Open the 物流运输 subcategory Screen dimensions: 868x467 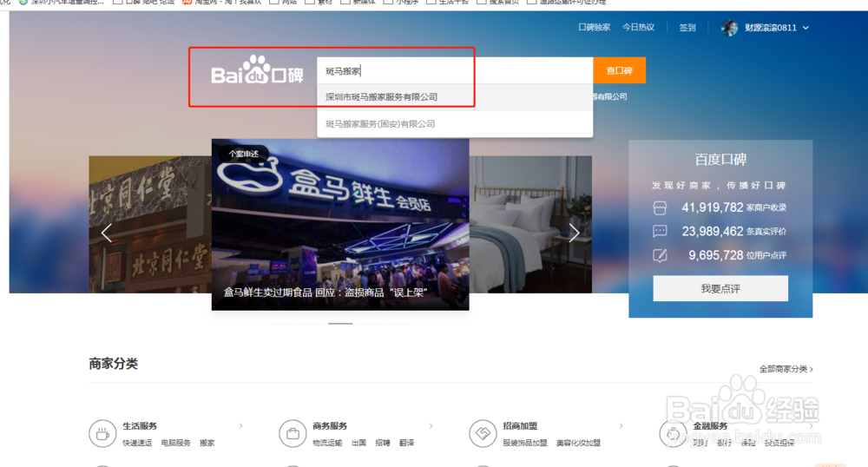coord(327,443)
